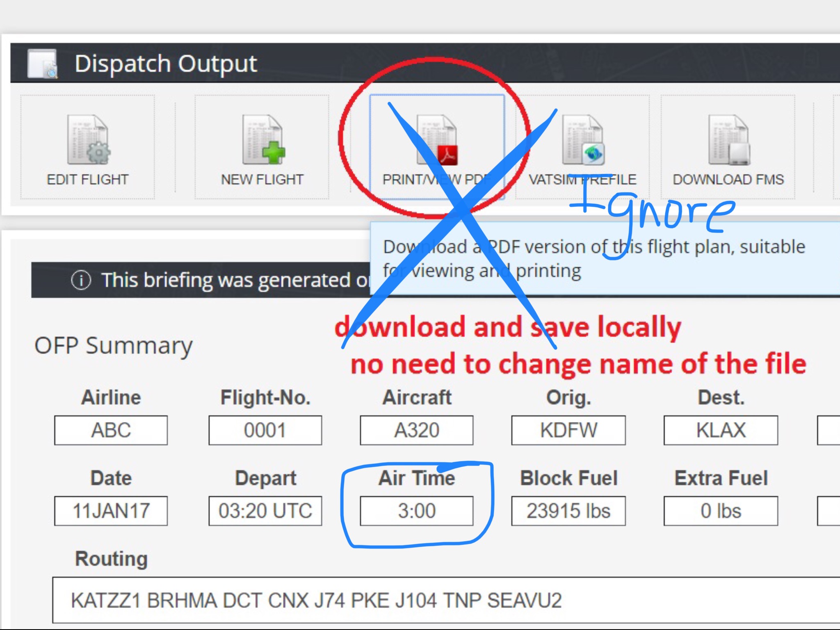Click the Air Time field showing 3:00
The height and width of the screenshot is (630, 840).
tap(416, 511)
